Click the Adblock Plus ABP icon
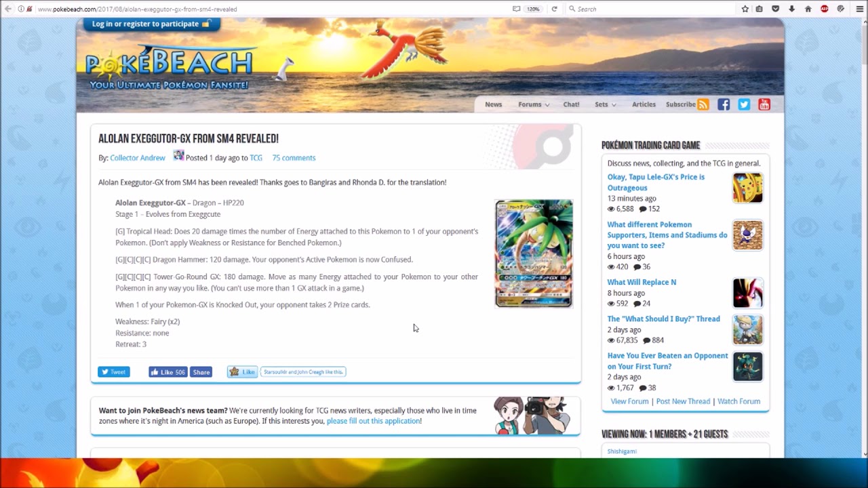This screenshot has height=488, width=868. [x=825, y=9]
